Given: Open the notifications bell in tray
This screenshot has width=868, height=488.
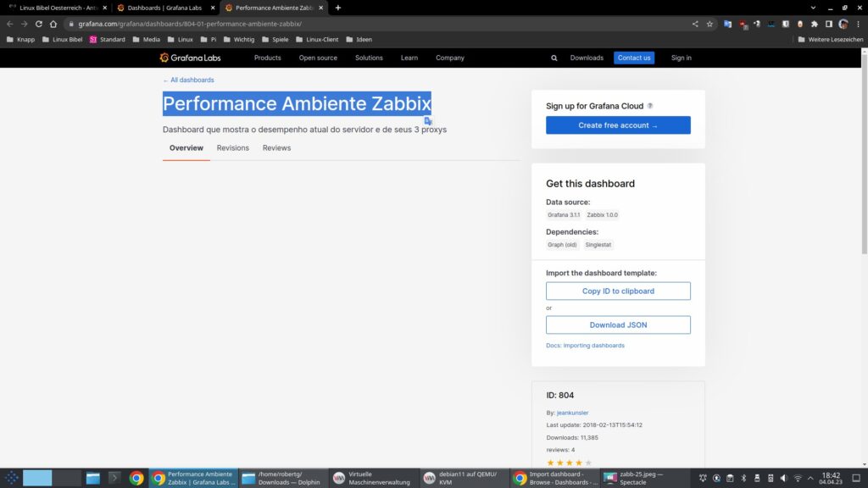Looking at the screenshot, I should coord(703,478).
